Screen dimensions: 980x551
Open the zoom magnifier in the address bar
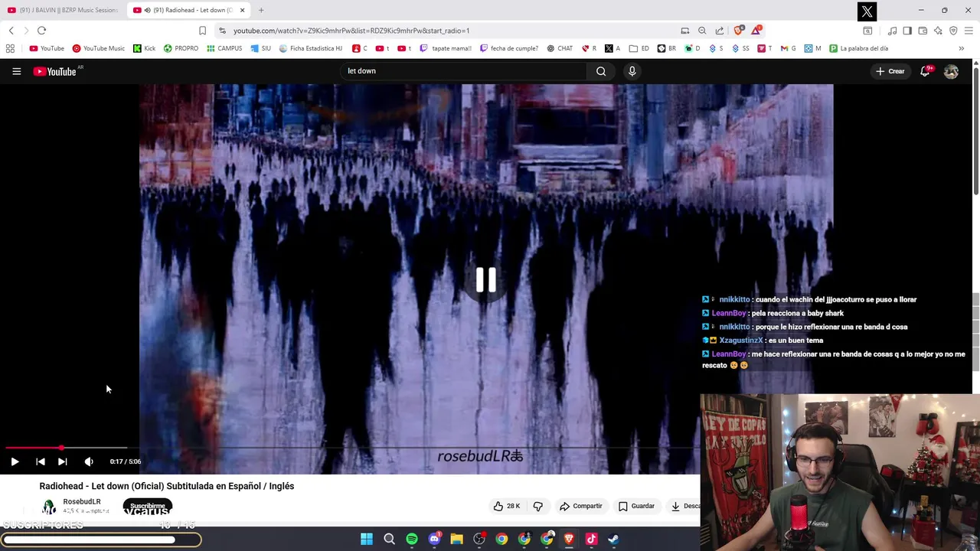tap(702, 31)
